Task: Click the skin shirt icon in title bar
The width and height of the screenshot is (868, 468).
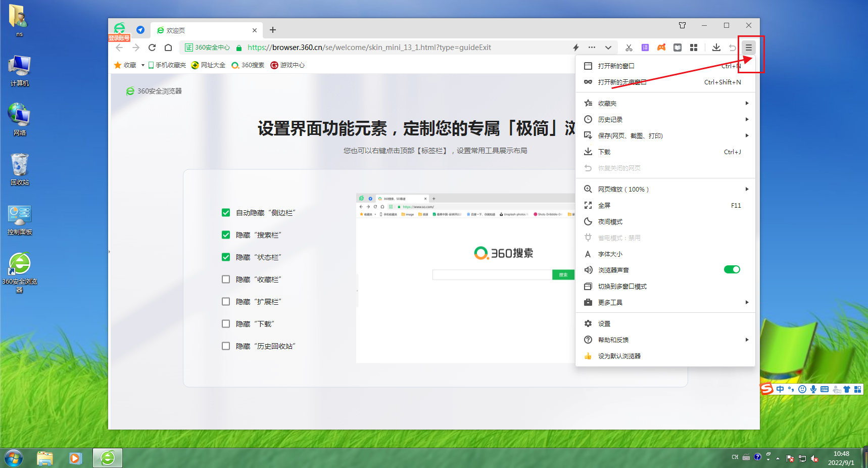Action: pyautogui.click(x=682, y=25)
